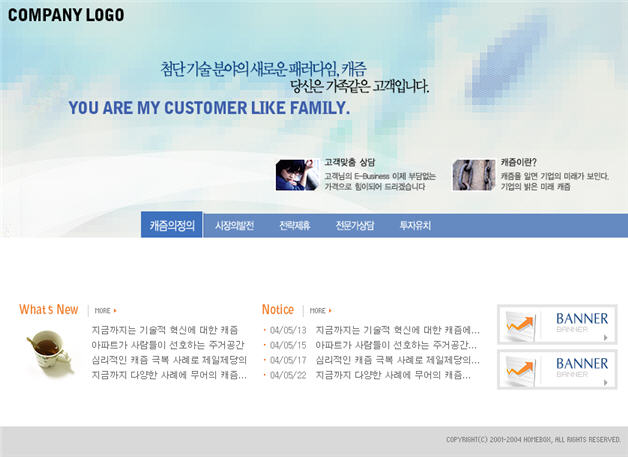Expand What's New with the MORE link
This screenshot has width=628, height=457.
(x=105, y=311)
